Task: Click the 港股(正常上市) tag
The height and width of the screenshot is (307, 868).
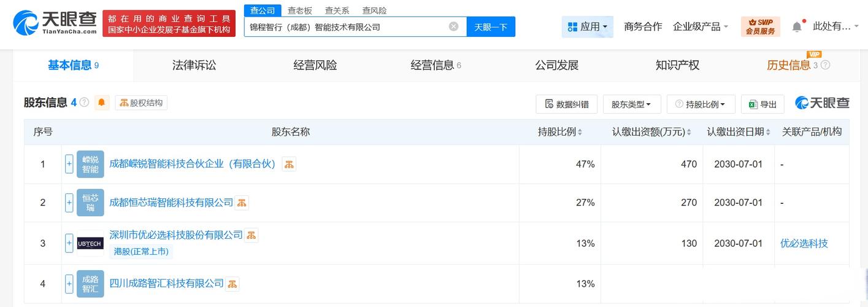Action: [x=141, y=251]
